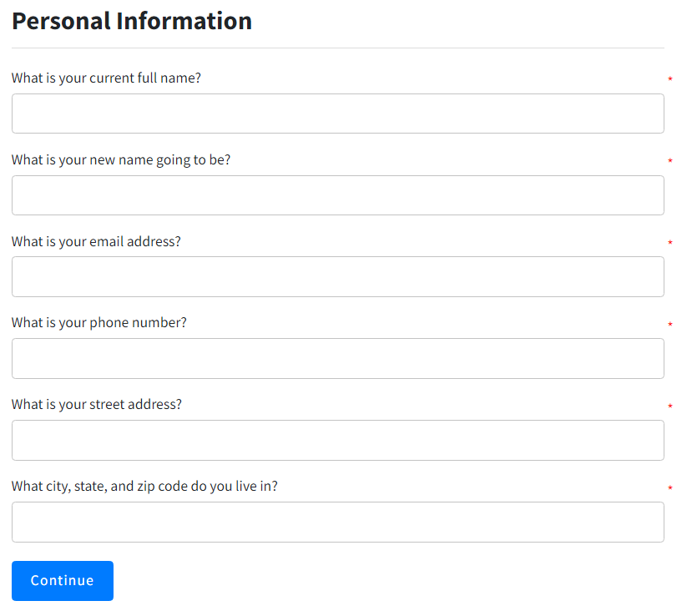
Task: Click the 'What is your phone number?' label
Action: pyautogui.click(x=99, y=323)
